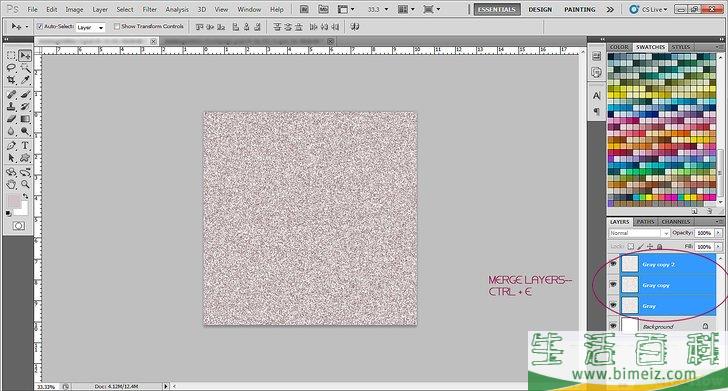Hide the Gray copy layer
This screenshot has width=728, height=391.
(613, 284)
